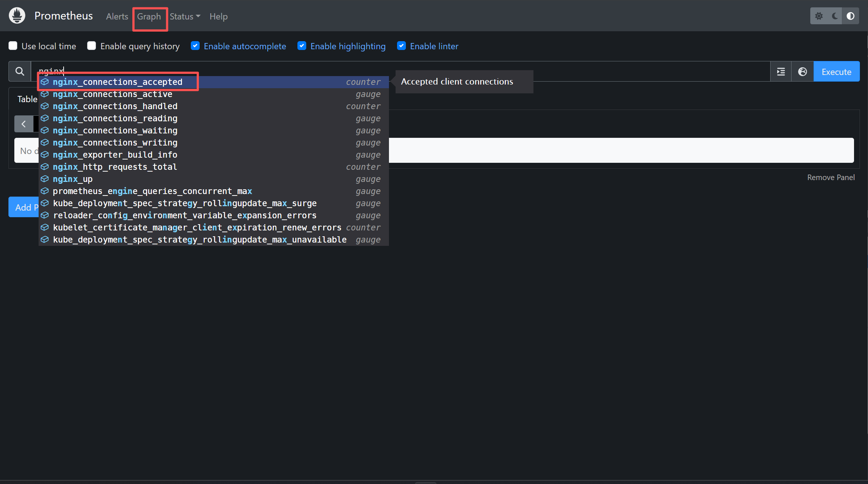Viewport: 868px width, 484px height.
Task: Click cube icon beside nginx_connections_accepted
Action: (x=44, y=82)
